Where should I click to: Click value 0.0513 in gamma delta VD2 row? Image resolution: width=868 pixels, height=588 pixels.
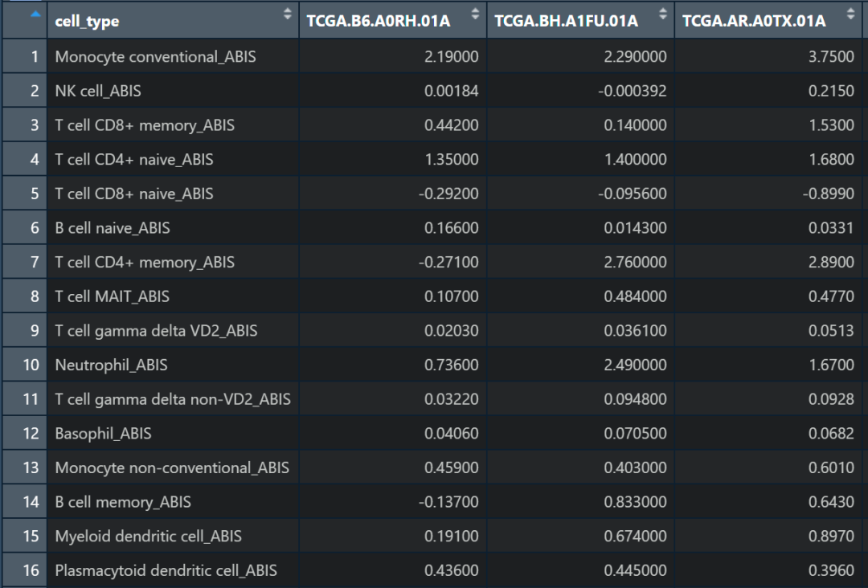point(831,331)
